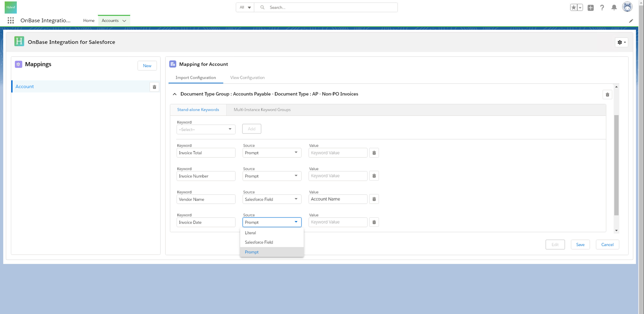Click the search magnifier icon

point(262,7)
